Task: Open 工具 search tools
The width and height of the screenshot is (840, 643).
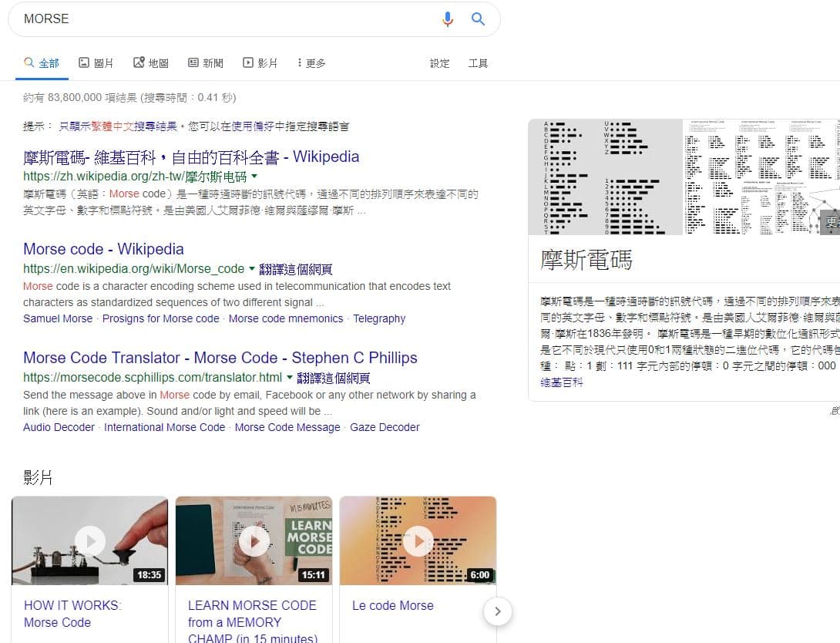Action: tap(478, 63)
